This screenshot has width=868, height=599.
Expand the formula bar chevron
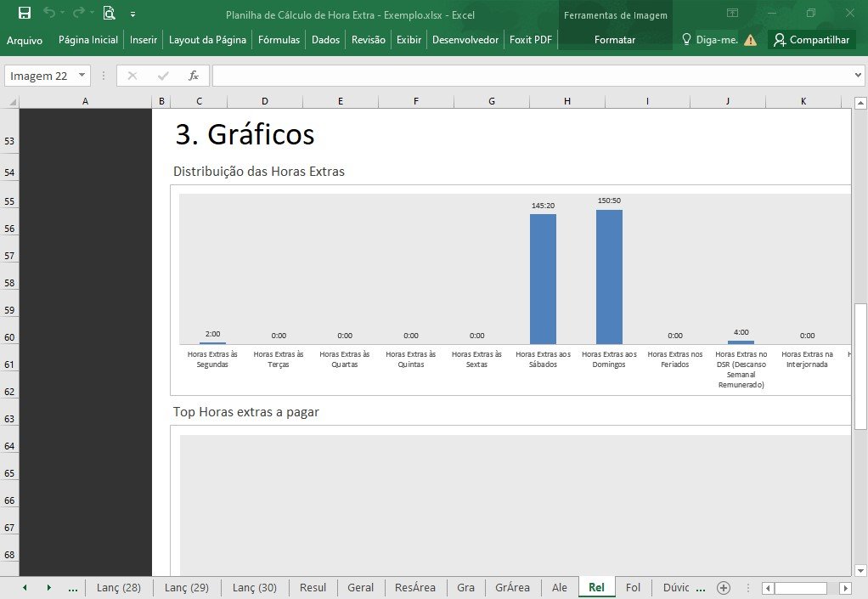click(x=858, y=76)
